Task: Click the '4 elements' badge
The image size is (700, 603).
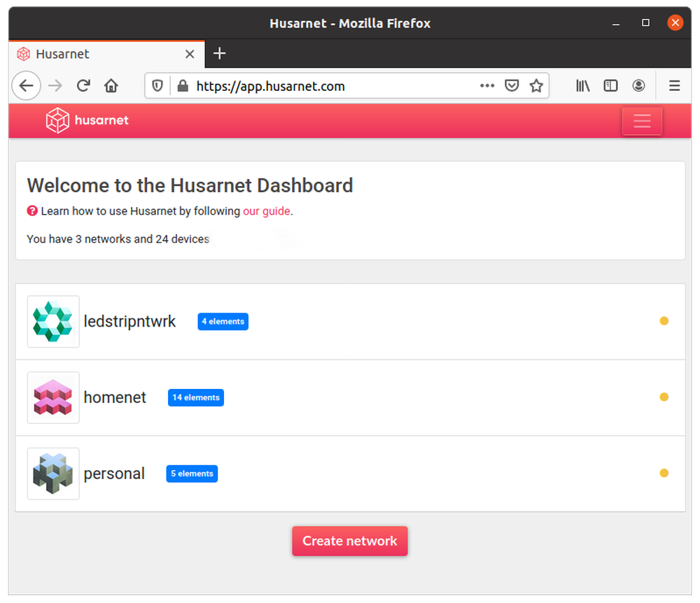Action: 223,322
